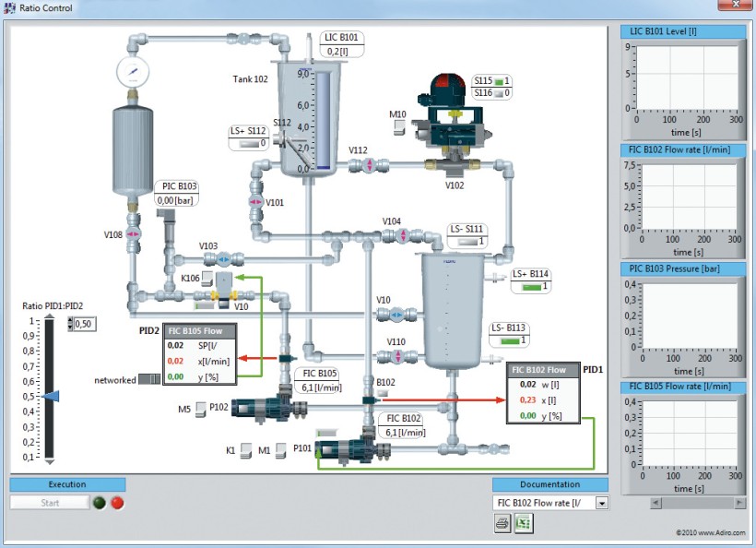Click the V112 valve icon
The width and height of the screenshot is (756, 548).
pyautogui.click(x=368, y=165)
